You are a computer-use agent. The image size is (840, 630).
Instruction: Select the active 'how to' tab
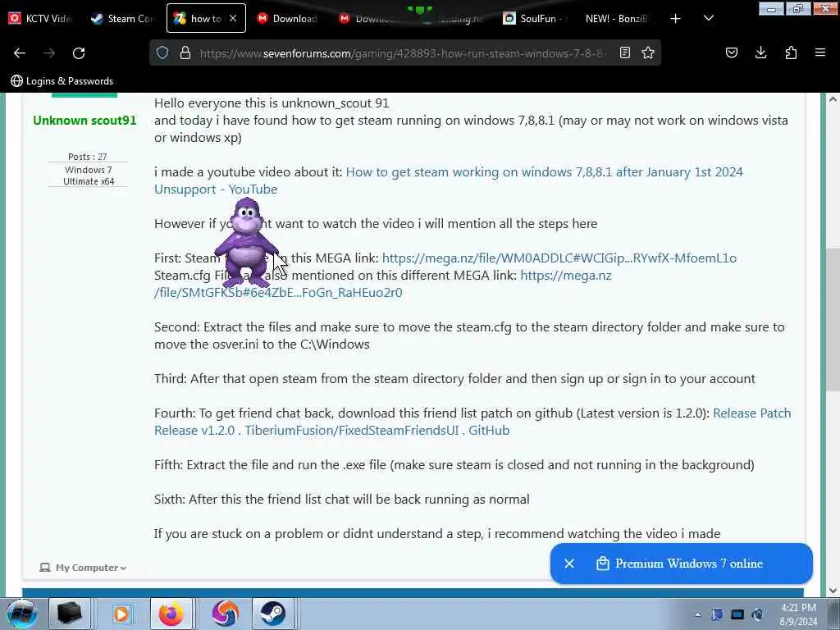206,18
